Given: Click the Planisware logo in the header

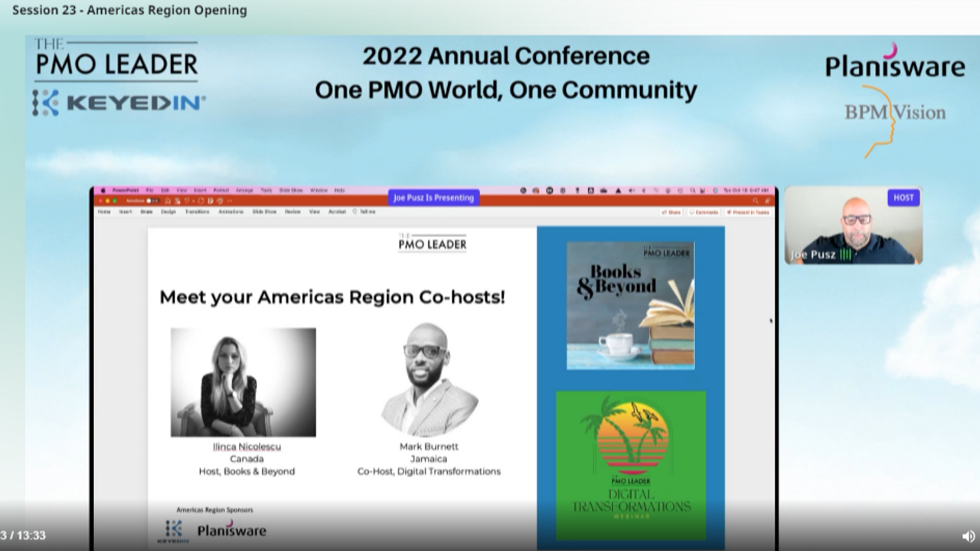Looking at the screenshot, I should [x=895, y=61].
